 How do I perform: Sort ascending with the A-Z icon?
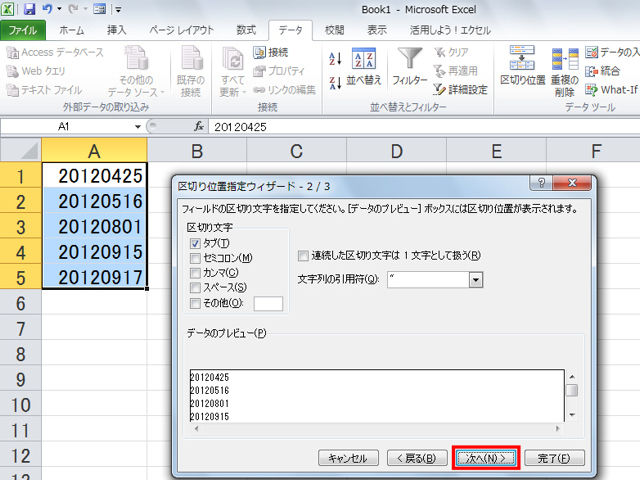[335, 59]
